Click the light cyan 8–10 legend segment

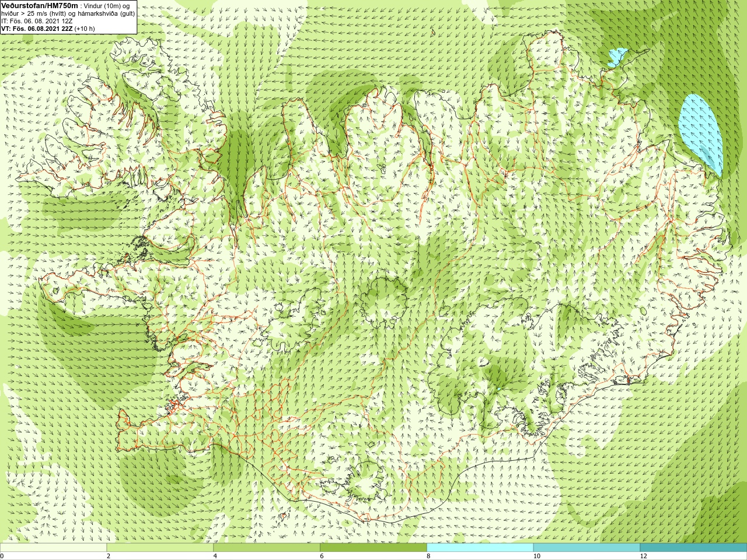tap(480, 548)
